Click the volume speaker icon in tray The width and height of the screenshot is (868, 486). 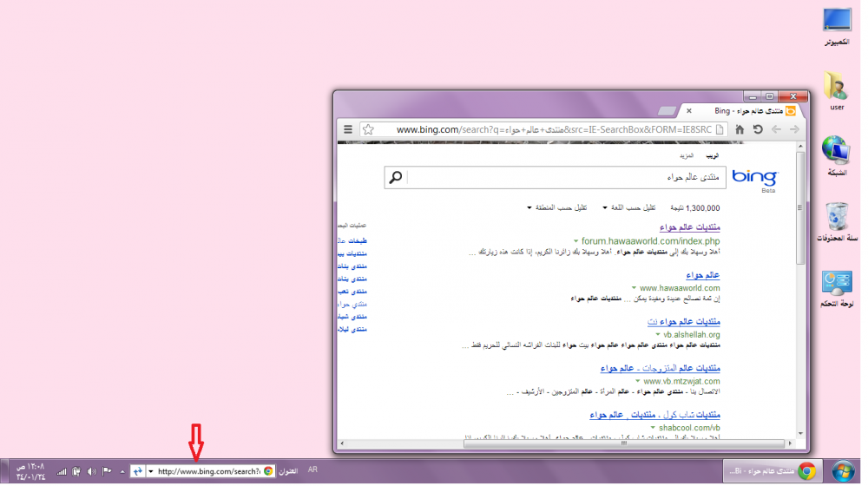(91, 471)
